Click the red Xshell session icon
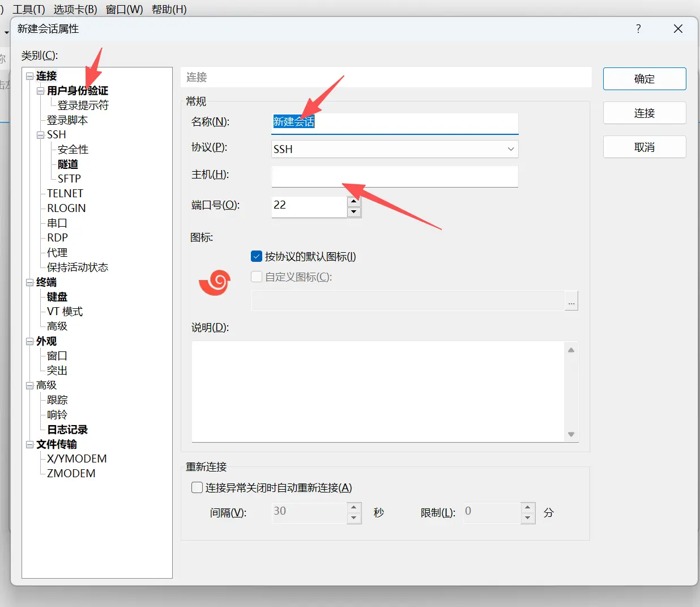The height and width of the screenshot is (607, 700). (215, 282)
